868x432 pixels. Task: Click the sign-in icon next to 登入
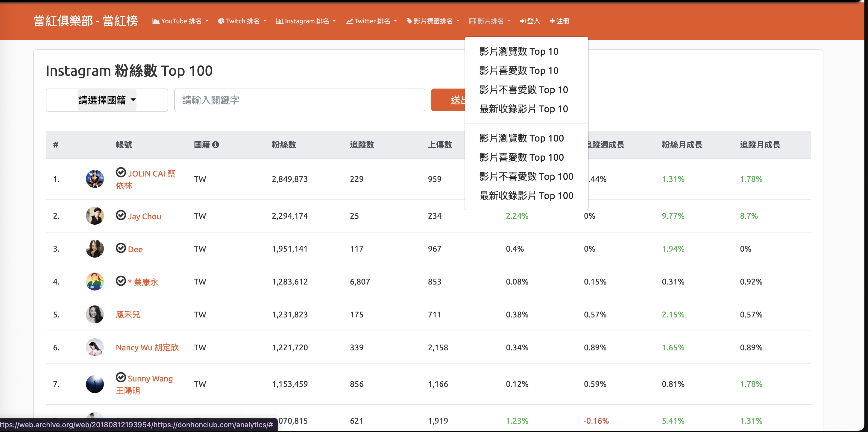[x=522, y=21]
